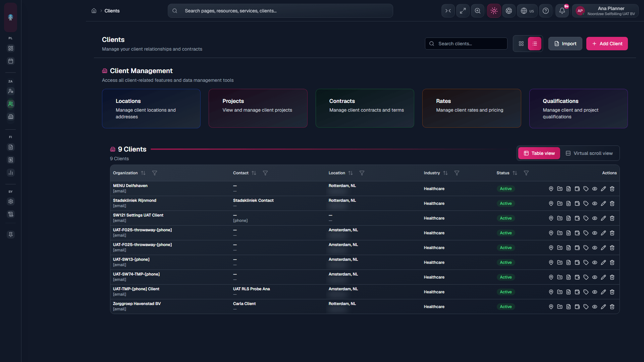Open Qualifications management card
This screenshot has height=362, width=644.
coord(579,108)
